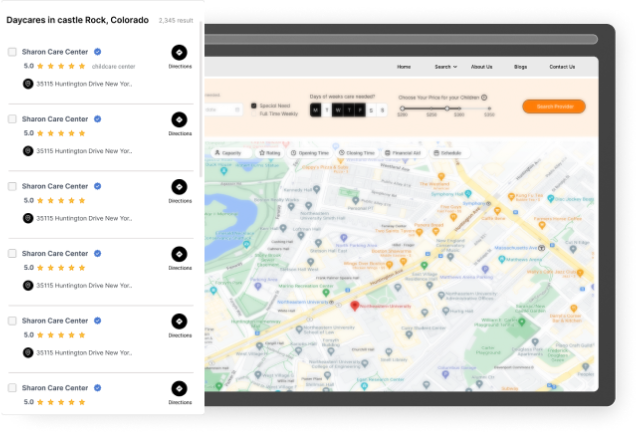Image resolution: width=639 pixels, height=435 pixels.
Task: Click Directions icon on the third listing
Action: point(179,187)
